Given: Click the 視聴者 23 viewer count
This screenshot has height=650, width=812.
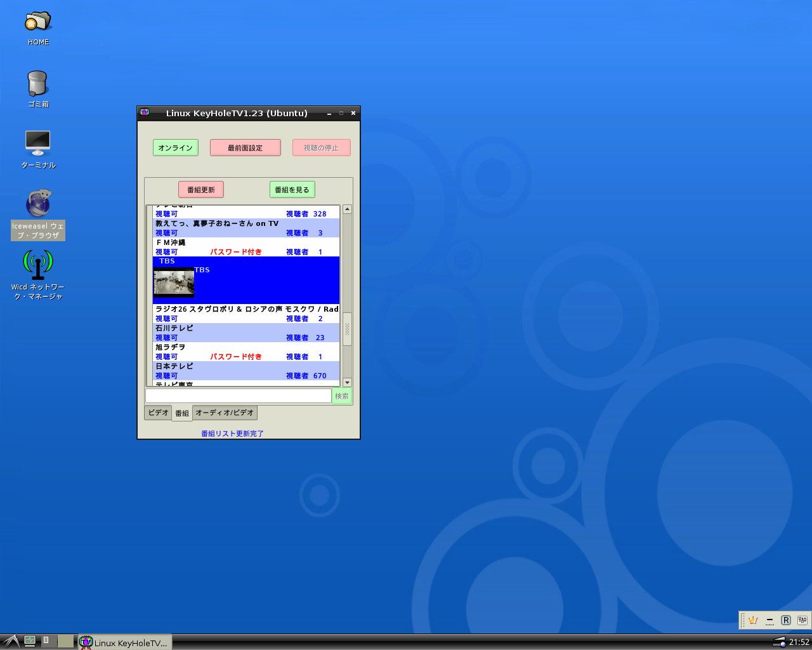Looking at the screenshot, I should pyautogui.click(x=305, y=338).
